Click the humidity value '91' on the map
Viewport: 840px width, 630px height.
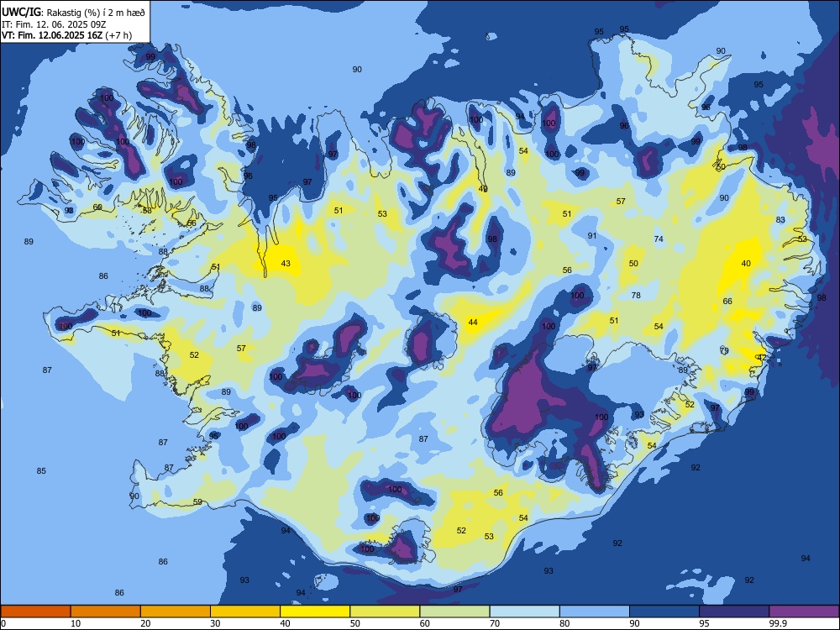tap(591, 236)
